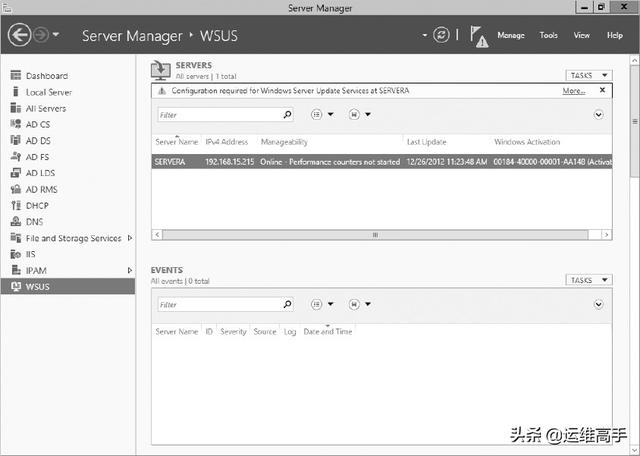640x456 pixels.
Task: Click the AD CS role icon
Action: click(x=16, y=124)
